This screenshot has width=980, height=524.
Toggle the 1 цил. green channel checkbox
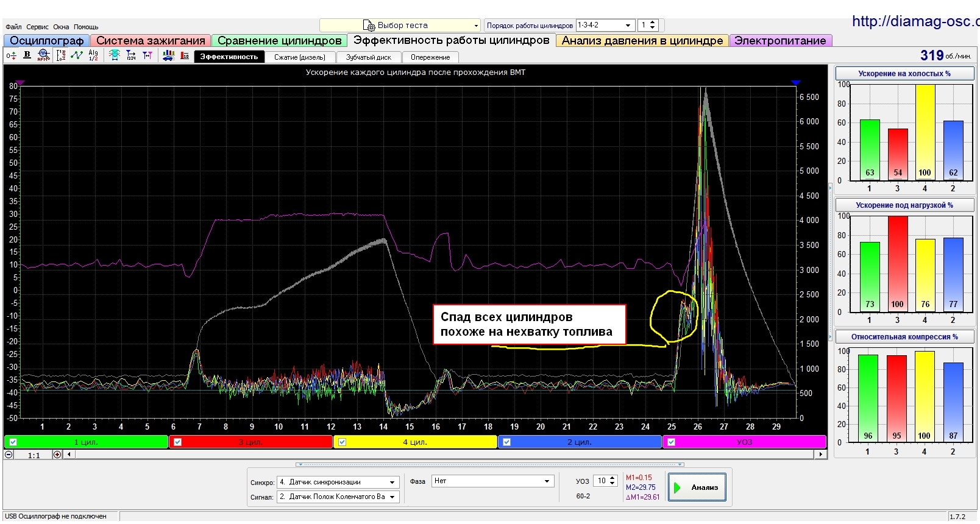click(13, 442)
